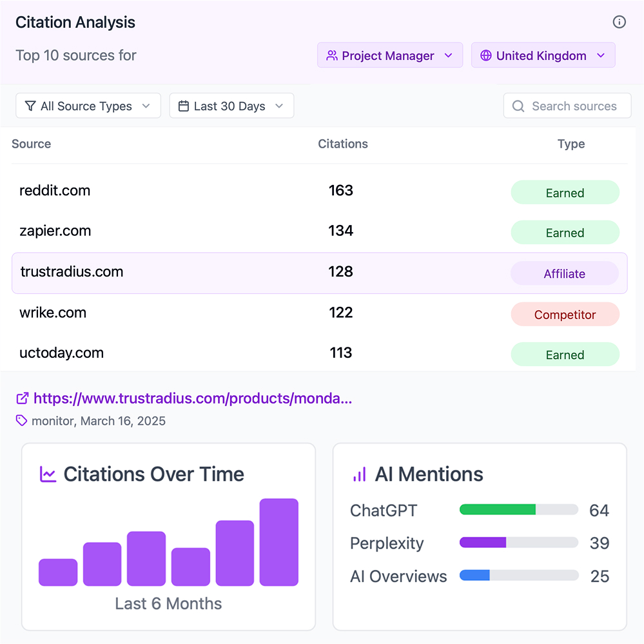
Task: Click the info icon beside Citation Analysis
Action: click(x=619, y=22)
